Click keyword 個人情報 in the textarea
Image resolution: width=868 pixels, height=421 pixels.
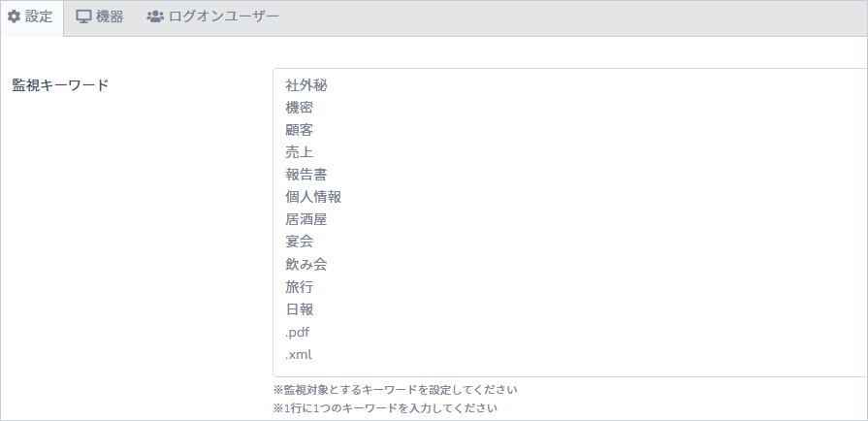[313, 197]
